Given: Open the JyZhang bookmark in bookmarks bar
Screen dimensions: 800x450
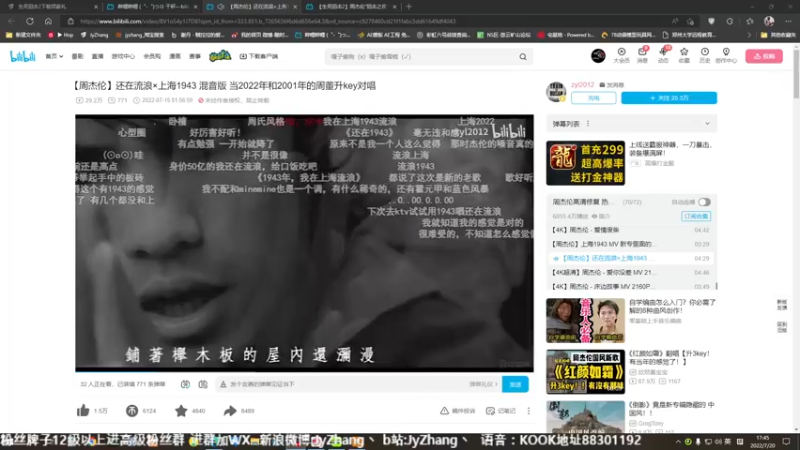Looking at the screenshot, I should coord(94,35).
